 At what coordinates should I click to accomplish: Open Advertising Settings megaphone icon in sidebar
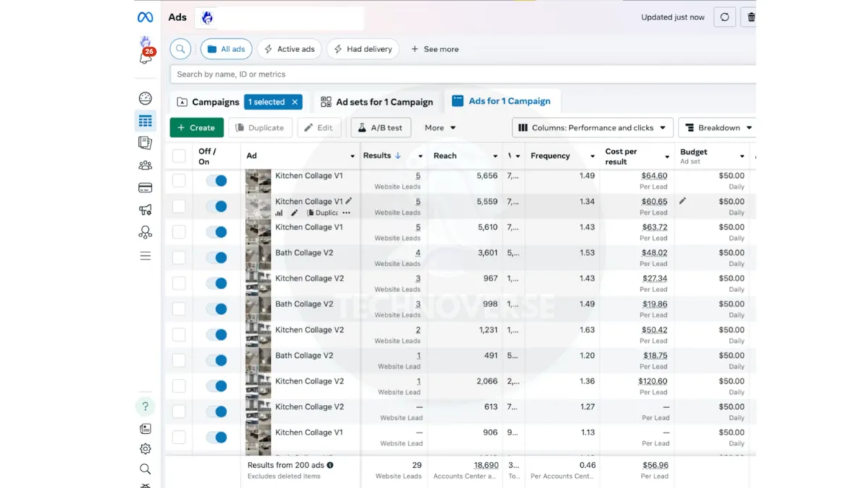[x=145, y=210]
